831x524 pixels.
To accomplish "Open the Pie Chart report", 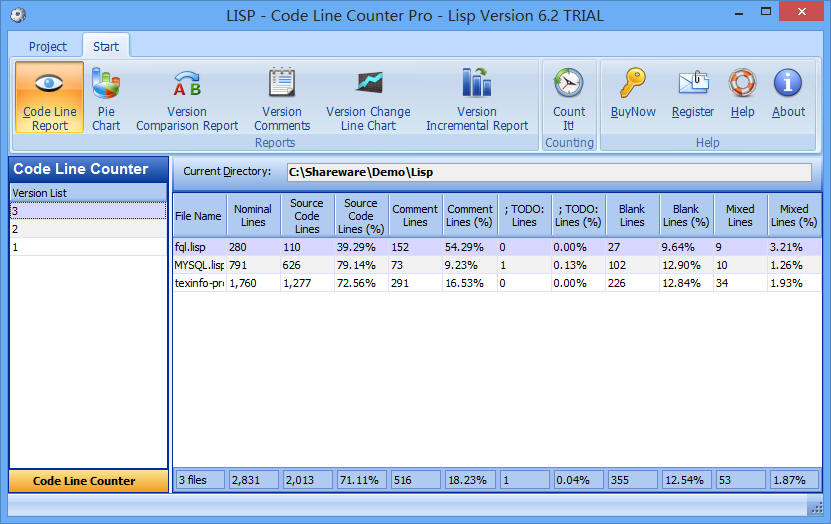I will (106, 98).
